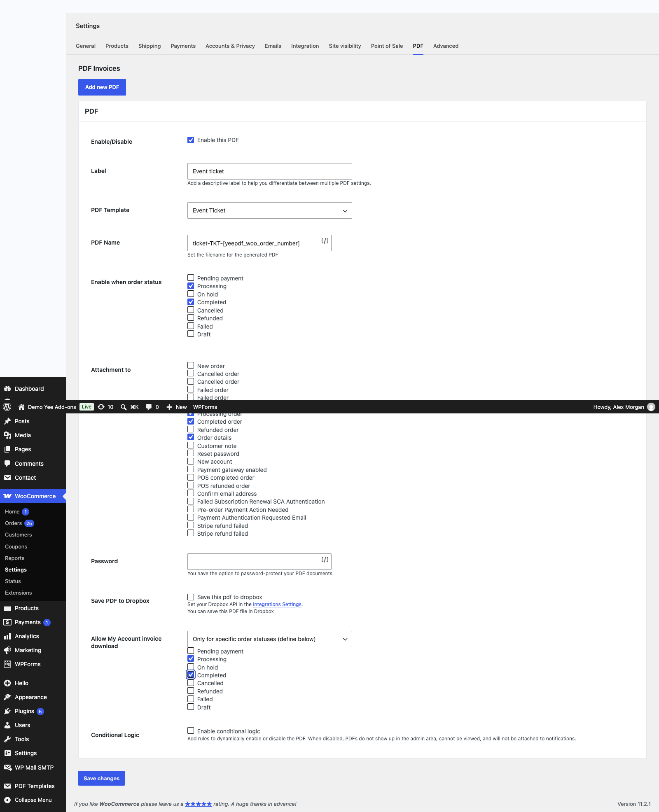Open the Point of Sale tab
Image resolution: width=659 pixels, height=812 pixels.
387,46
